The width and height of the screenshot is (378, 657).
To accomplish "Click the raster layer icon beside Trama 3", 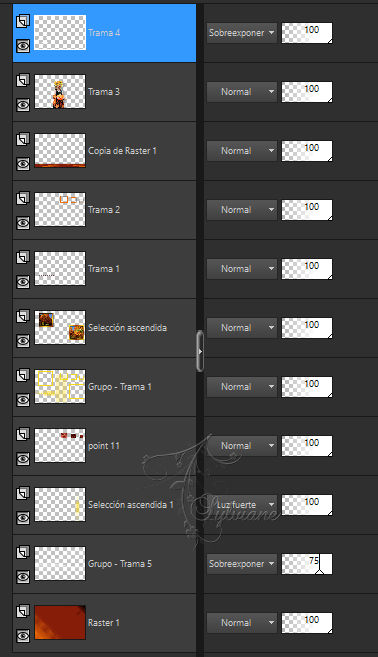I will [23, 80].
